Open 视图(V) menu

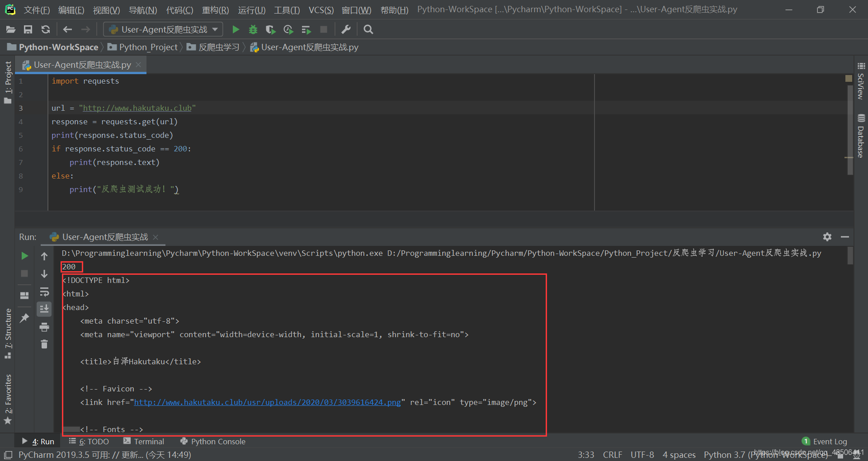(x=106, y=10)
